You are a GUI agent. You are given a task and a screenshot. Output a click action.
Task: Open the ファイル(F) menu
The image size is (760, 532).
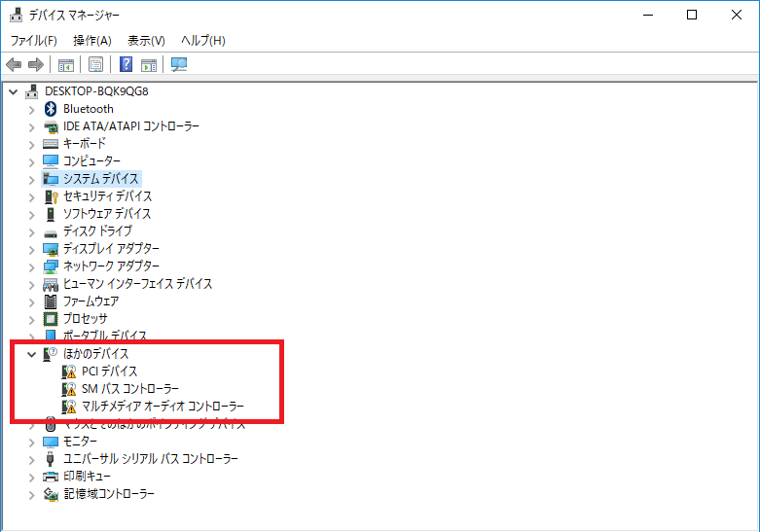click(33, 40)
